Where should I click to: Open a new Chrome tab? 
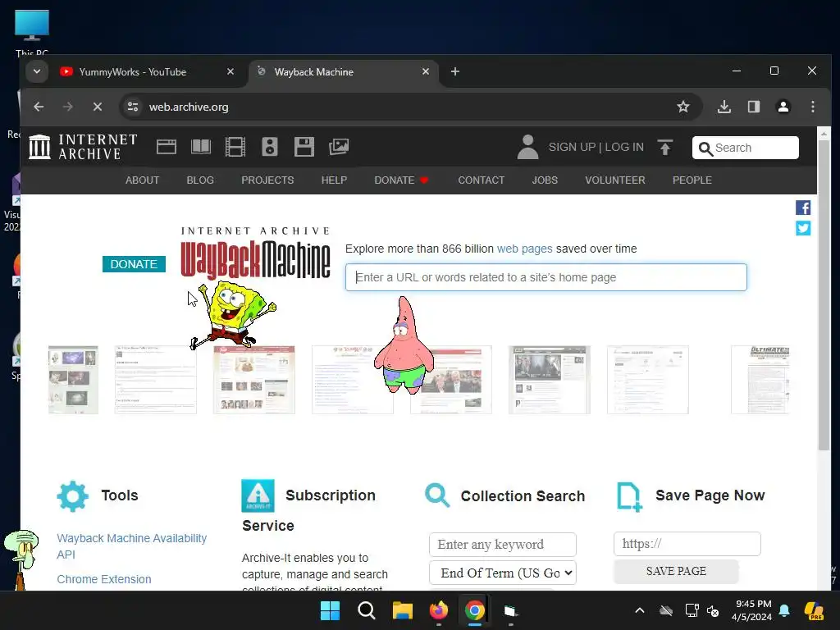coord(454,71)
